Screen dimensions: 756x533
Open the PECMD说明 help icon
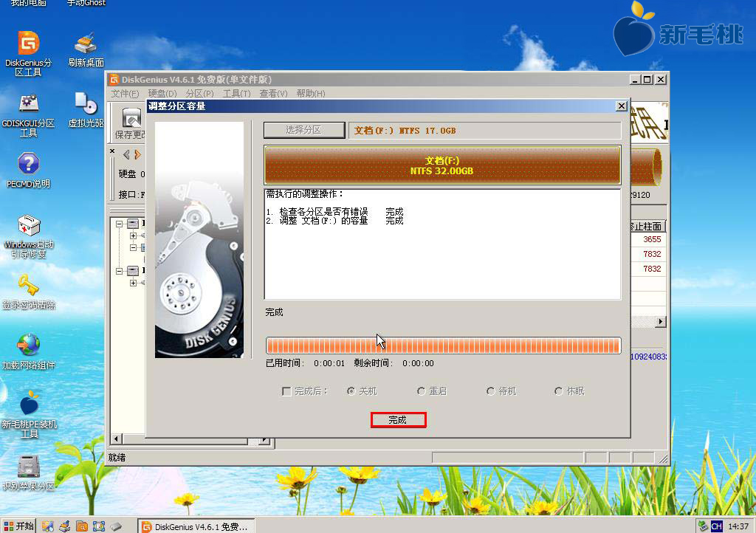[x=29, y=170]
